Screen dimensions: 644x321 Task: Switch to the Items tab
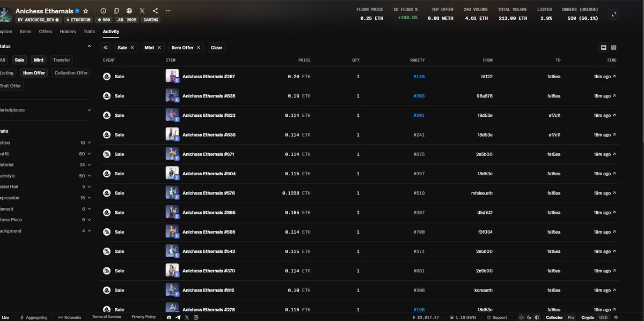pos(25,32)
